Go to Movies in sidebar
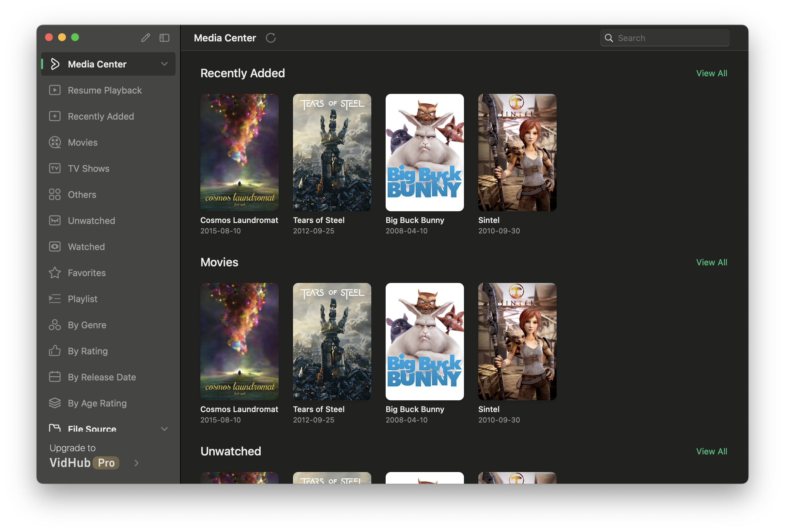The height and width of the screenshot is (532, 785). click(x=108, y=142)
